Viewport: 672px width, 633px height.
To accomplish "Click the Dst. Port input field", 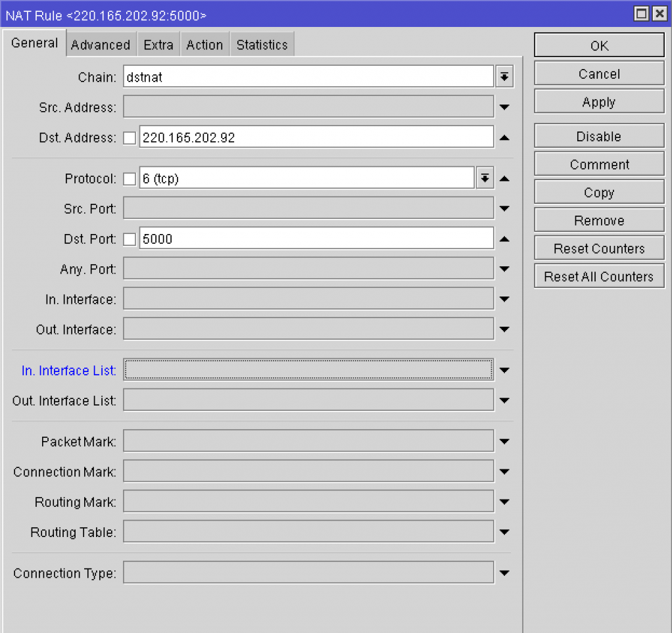I will tap(316, 239).
